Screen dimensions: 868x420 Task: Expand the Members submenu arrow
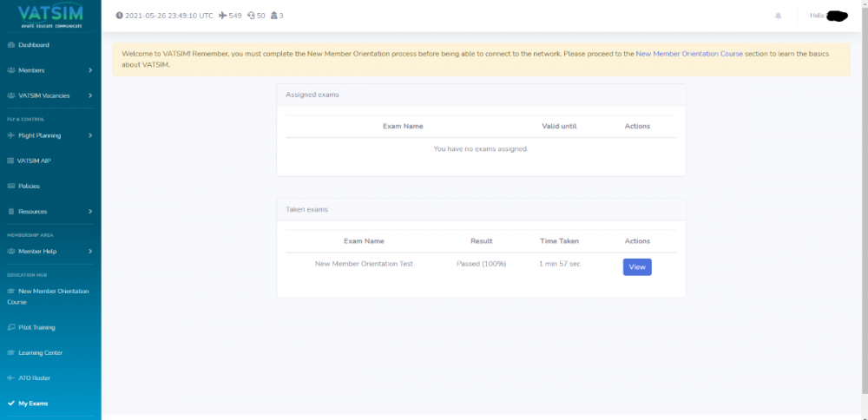pyautogui.click(x=90, y=70)
